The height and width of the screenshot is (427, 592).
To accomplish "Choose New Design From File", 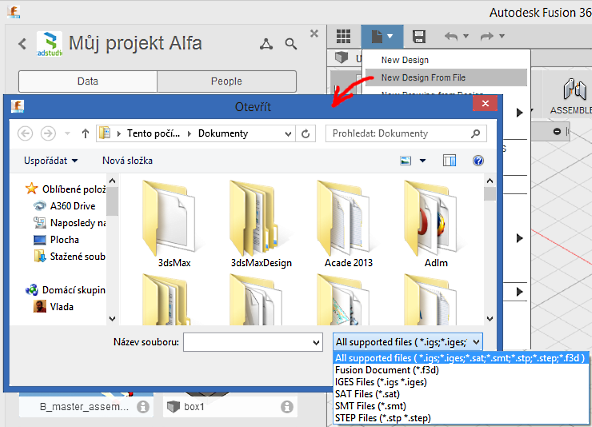I will pos(446,78).
